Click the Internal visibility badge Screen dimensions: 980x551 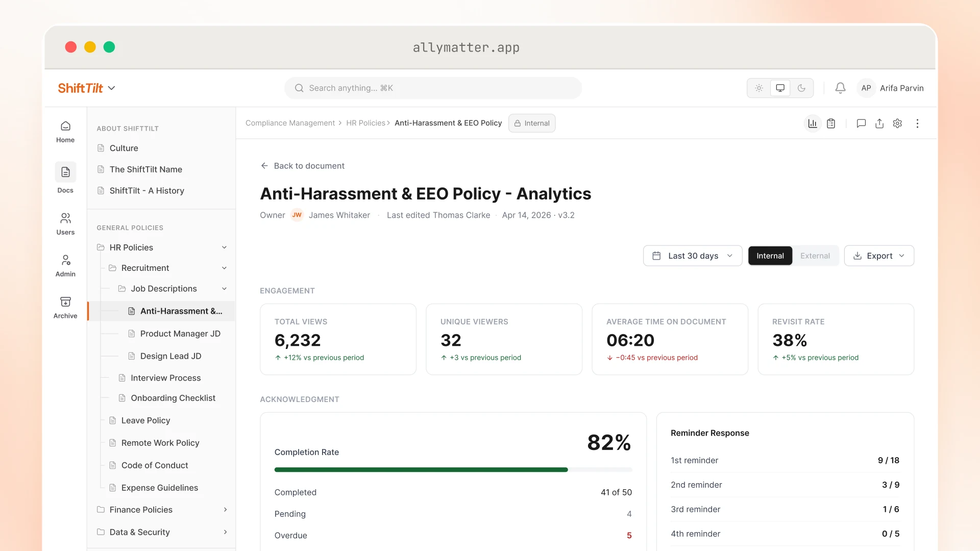coord(532,123)
